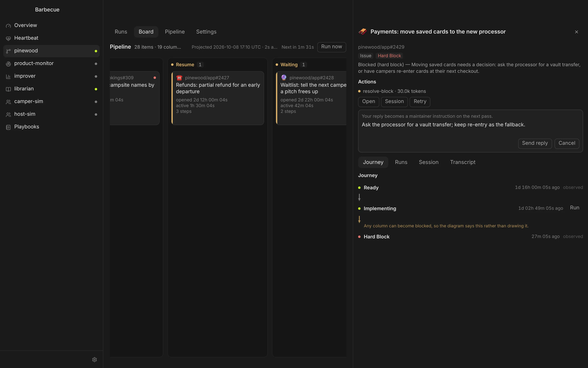588x368 pixels.
Task: Click the Hard Block tag
Action: [389, 56]
